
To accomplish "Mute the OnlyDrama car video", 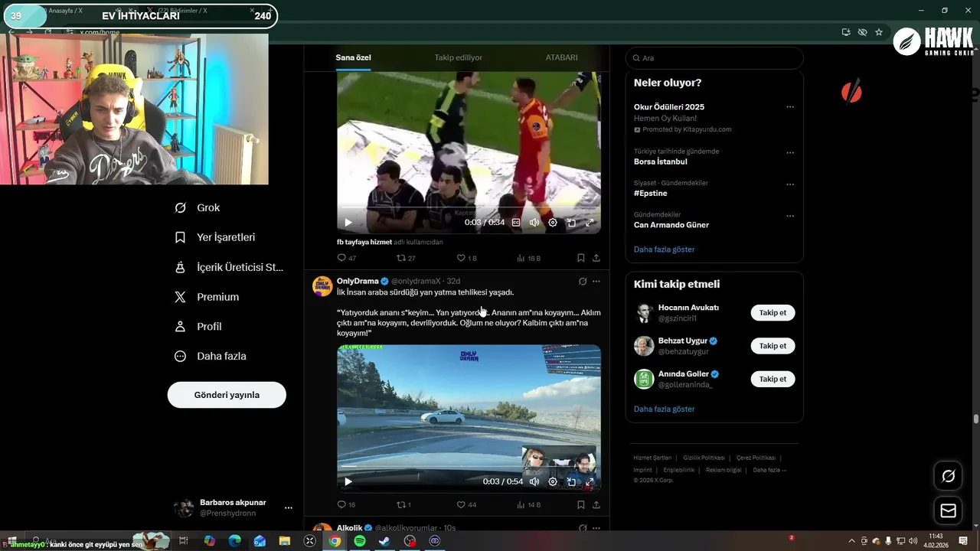I will tap(534, 481).
